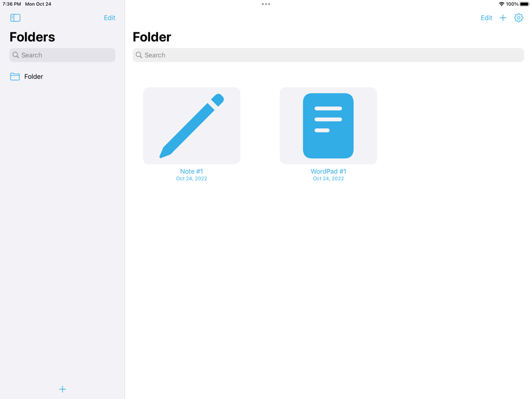Image resolution: width=532 pixels, height=399 pixels.
Task: Open the WordPad #1 document thumbnail
Action: pyautogui.click(x=328, y=126)
